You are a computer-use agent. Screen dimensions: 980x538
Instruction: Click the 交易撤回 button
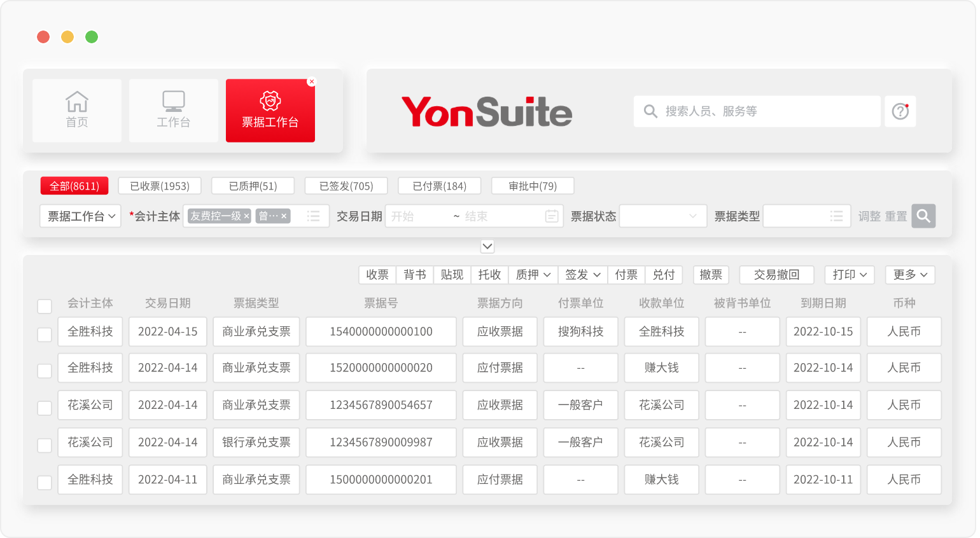[x=776, y=275]
